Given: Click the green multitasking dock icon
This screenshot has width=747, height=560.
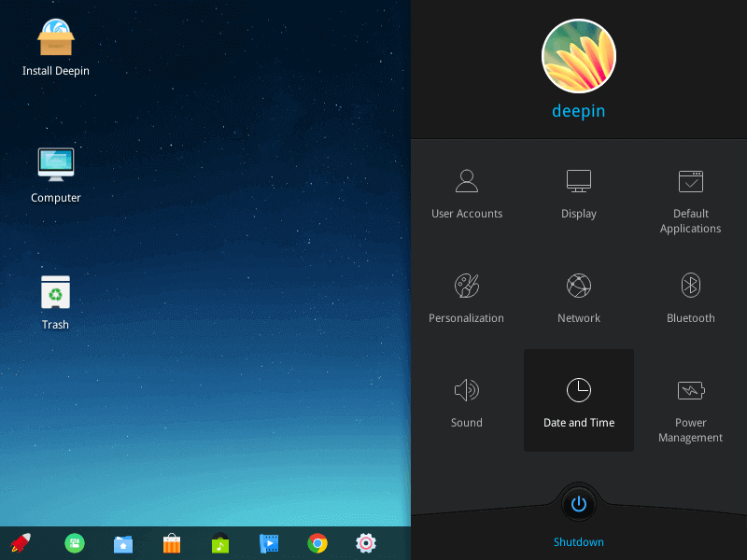Looking at the screenshot, I should [x=75, y=543].
